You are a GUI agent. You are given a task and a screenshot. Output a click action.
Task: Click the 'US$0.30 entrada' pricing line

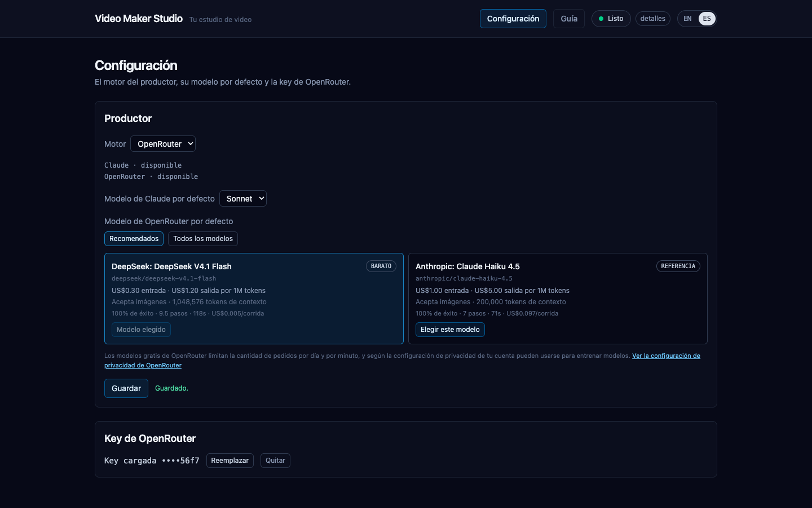coord(188,291)
